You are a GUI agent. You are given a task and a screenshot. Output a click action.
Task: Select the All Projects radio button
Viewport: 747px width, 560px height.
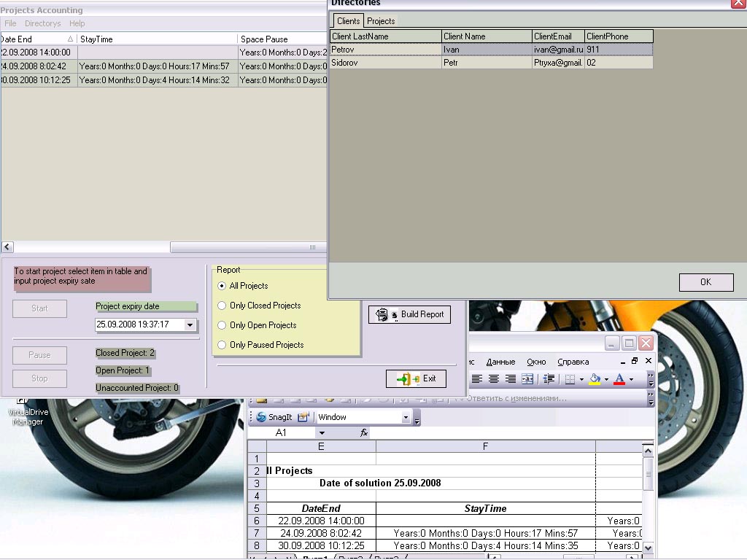coord(222,286)
